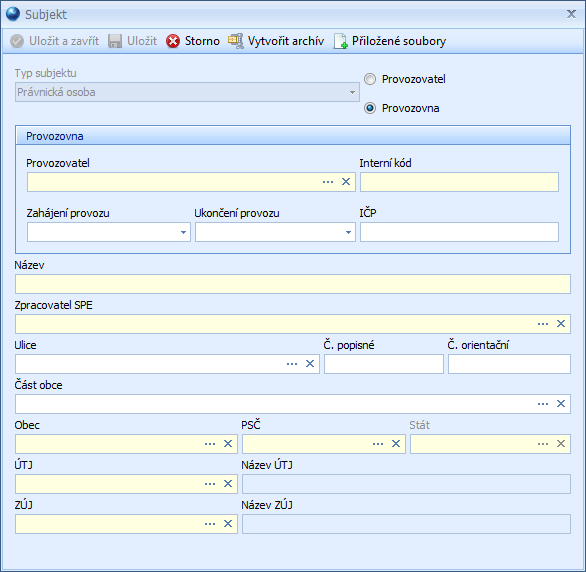Clear the Stát field with X
The width and height of the screenshot is (586, 572).
(561, 444)
